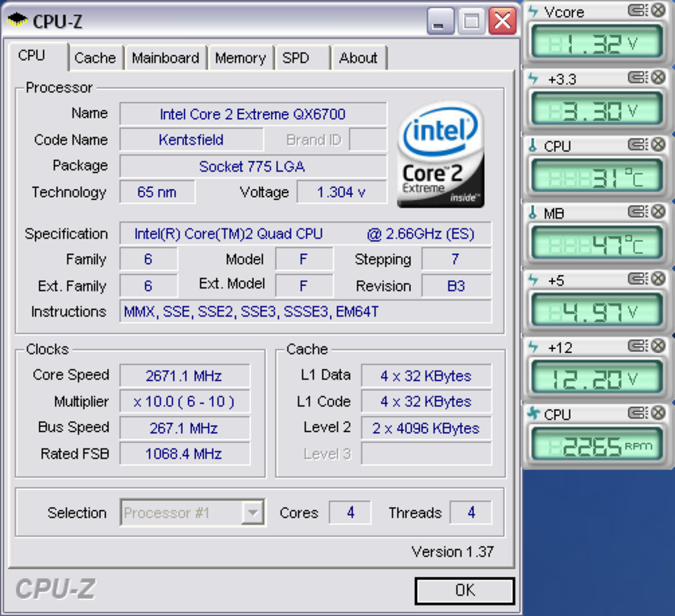Click the 'Version 1.37' text

point(453,552)
